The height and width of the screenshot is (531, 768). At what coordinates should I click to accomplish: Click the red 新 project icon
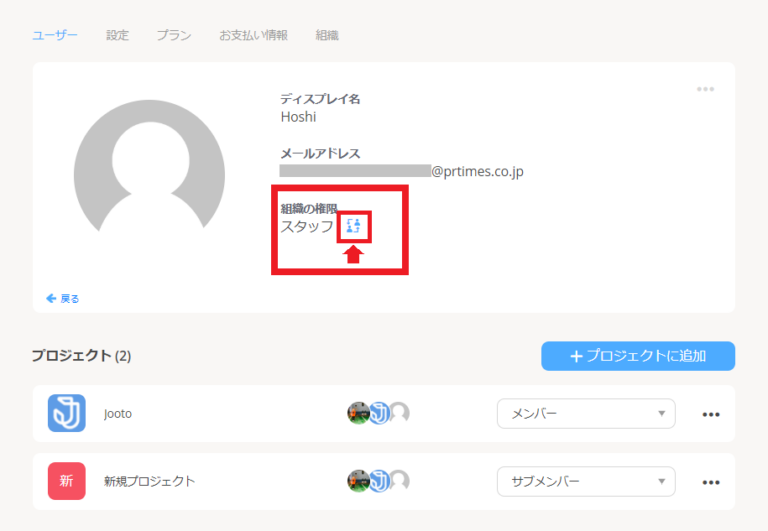pyautogui.click(x=67, y=481)
